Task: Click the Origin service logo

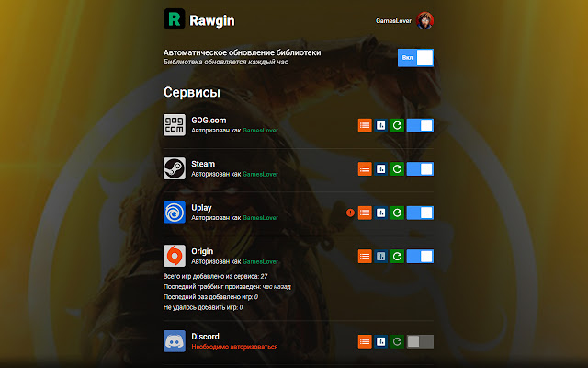Action: (175, 256)
